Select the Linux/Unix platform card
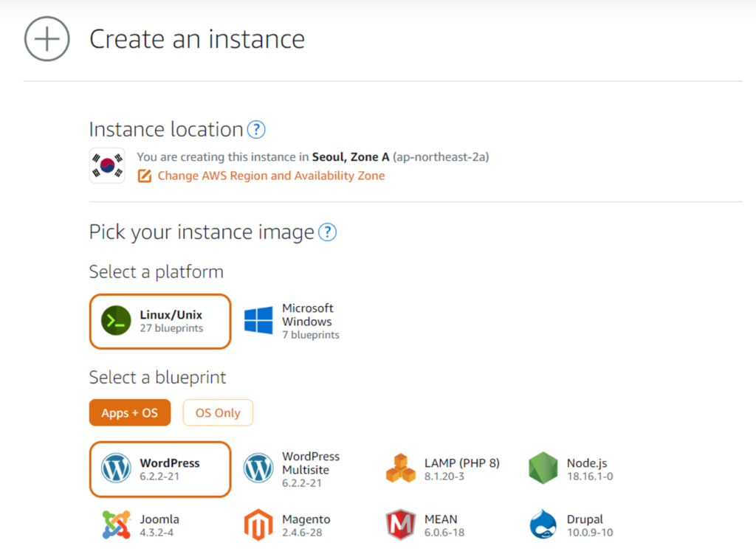 pyautogui.click(x=160, y=322)
